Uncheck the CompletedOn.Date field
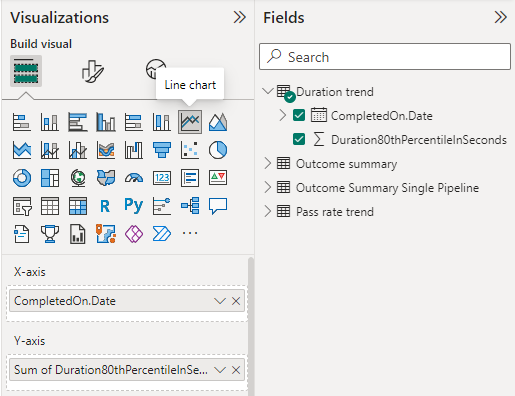The width and height of the screenshot is (515, 396). pyautogui.click(x=299, y=115)
